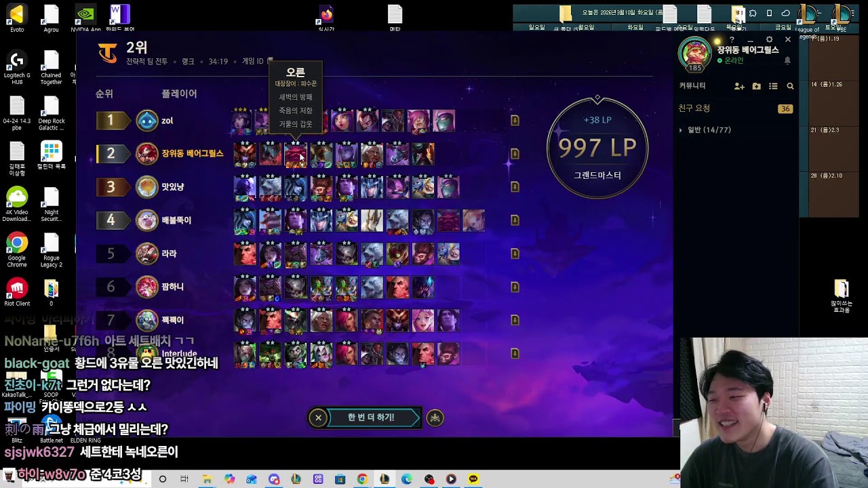Open KakaoTalk from the taskbar

tap(473, 479)
